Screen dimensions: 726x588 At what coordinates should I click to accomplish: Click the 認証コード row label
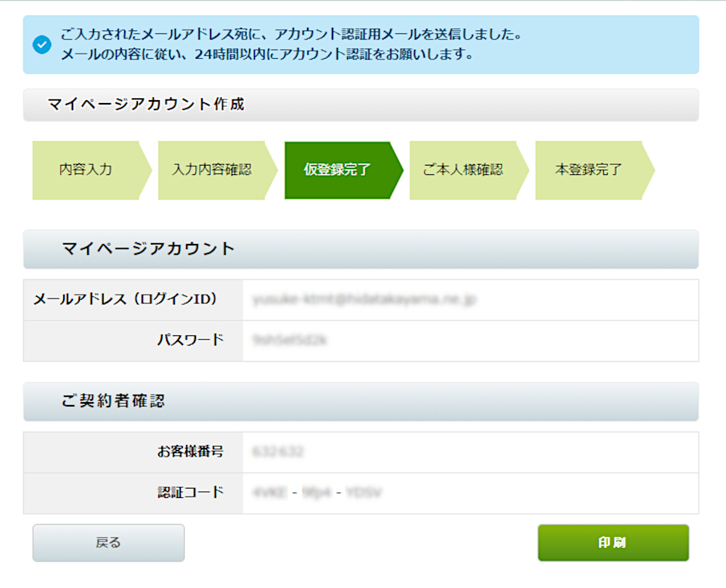pyautogui.click(x=190, y=493)
